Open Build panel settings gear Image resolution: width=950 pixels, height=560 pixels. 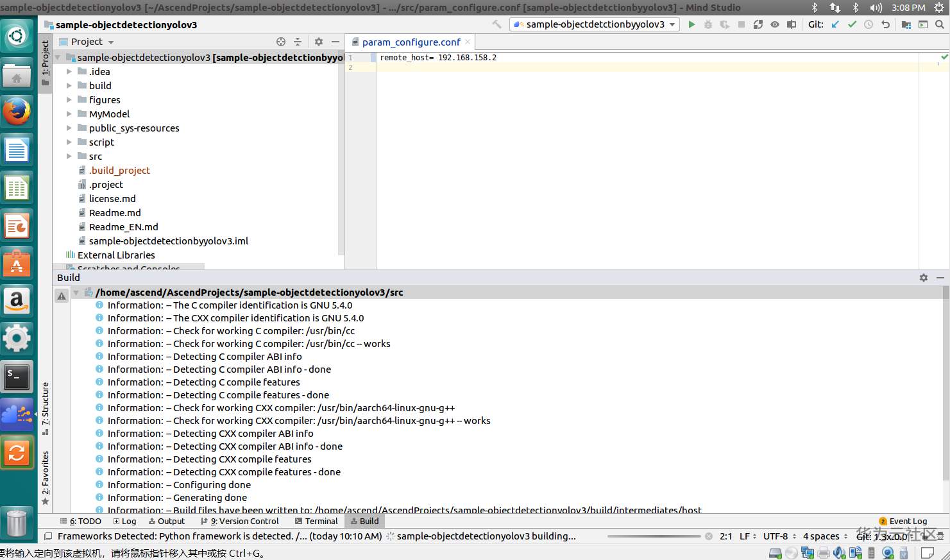[x=924, y=278]
